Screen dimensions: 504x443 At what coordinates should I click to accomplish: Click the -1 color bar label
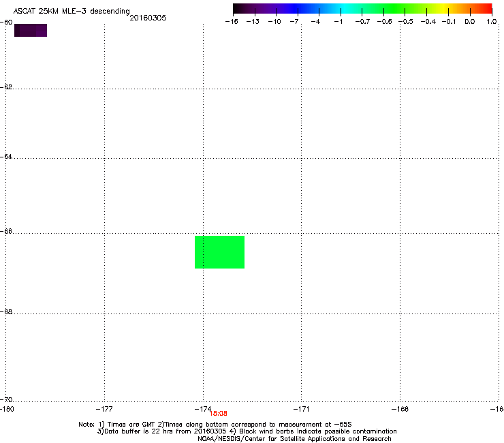pyautogui.click(x=338, y=22)
